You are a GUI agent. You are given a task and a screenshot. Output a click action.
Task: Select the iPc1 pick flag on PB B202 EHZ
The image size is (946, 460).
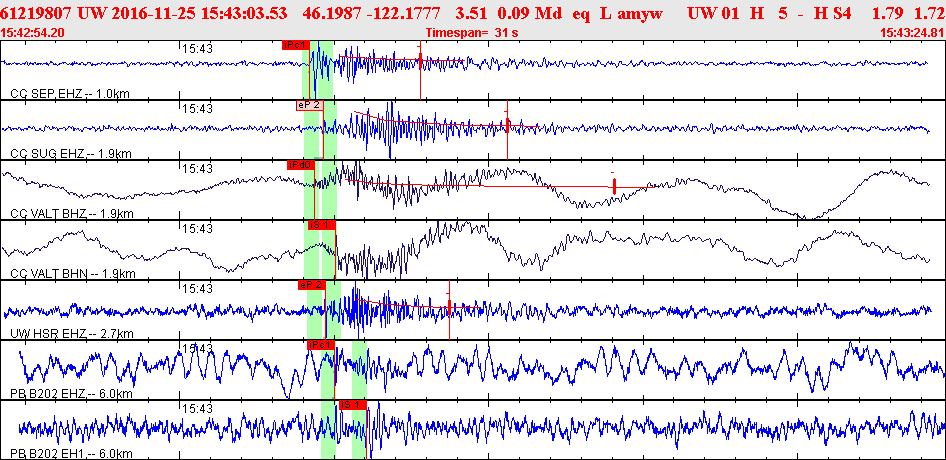[x=321, y=345]
